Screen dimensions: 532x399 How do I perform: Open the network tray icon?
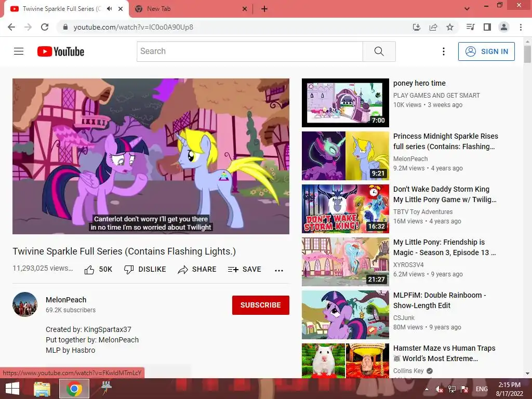pos(452,389)
